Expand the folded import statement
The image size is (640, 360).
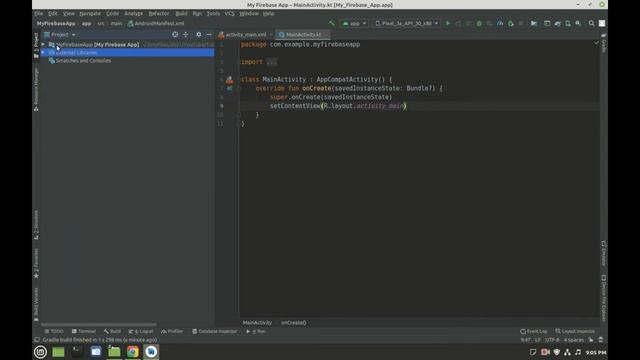click(x=272, y=62)
